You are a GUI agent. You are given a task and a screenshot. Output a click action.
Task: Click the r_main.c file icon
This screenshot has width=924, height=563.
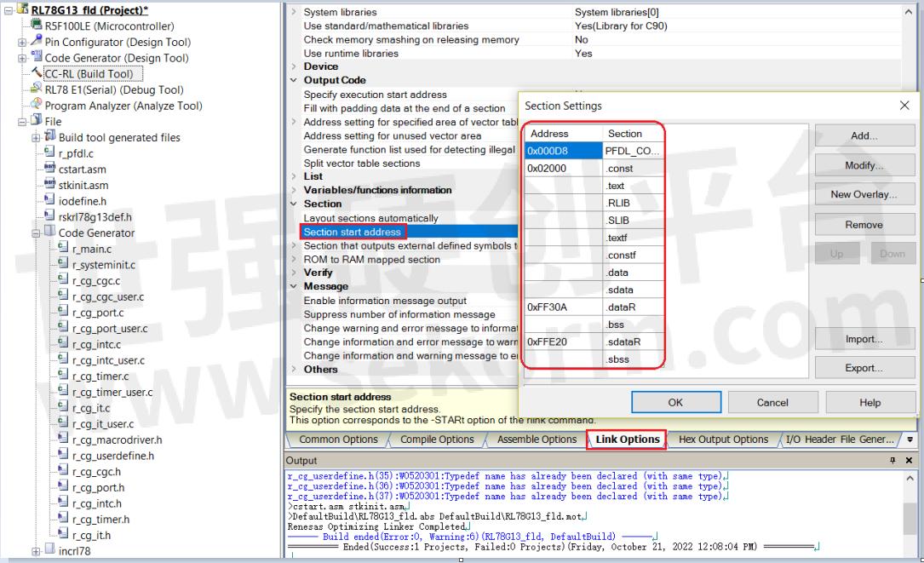click(x=63, y=249)
